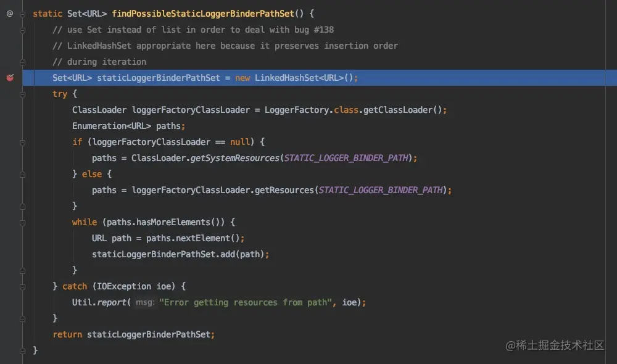Collapse the findPossibleStaticLoggerBinderPathSet method fold marker

pos(22,14)
